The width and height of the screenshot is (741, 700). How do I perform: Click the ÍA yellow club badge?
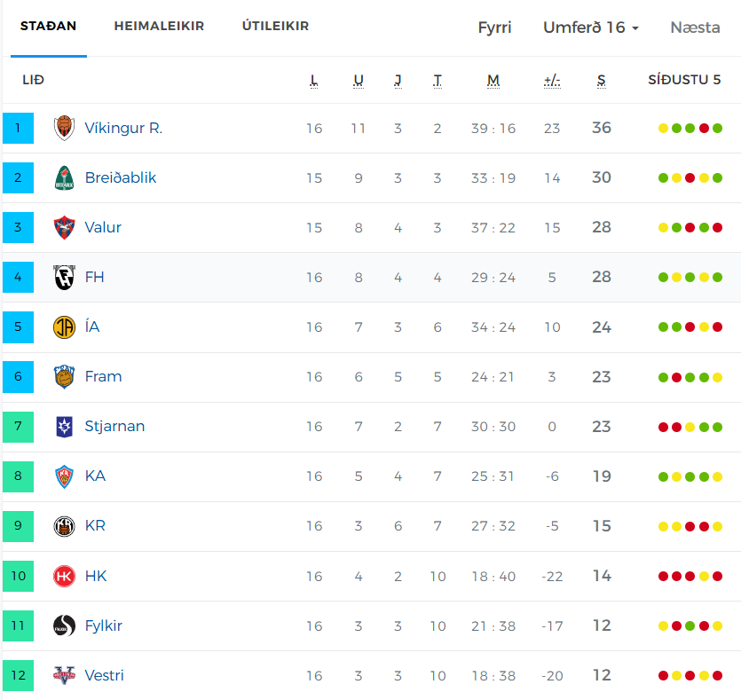pyautogui.click(x=64, y=326)
